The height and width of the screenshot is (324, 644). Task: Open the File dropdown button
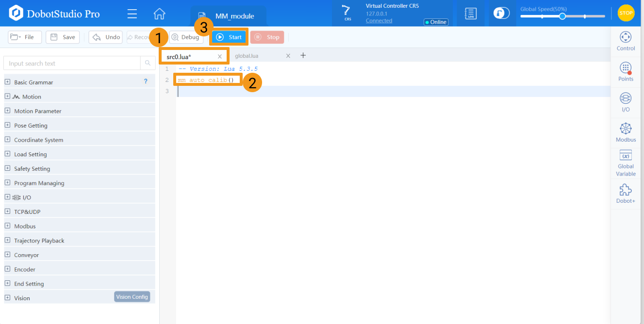(x=25, y=37)
